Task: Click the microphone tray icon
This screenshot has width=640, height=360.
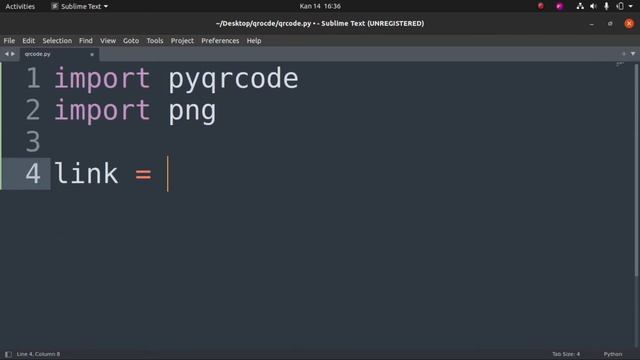Action: click(x=606, y=6)
